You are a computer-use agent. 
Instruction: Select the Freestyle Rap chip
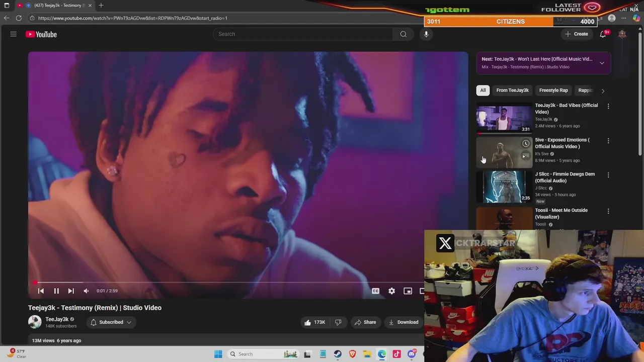pyautogui.click(x=553, y=90)
